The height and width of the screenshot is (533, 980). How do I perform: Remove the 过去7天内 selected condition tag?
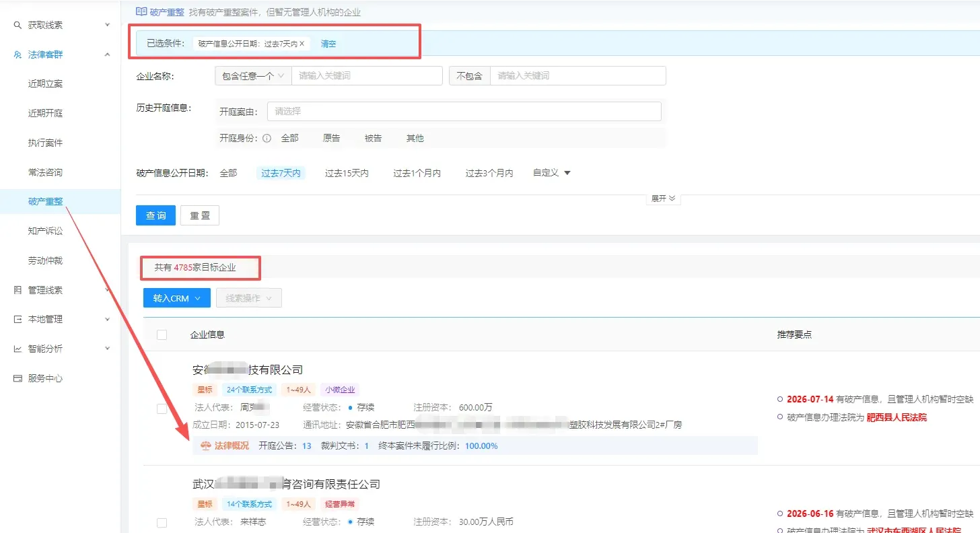(x=302, y=44)
